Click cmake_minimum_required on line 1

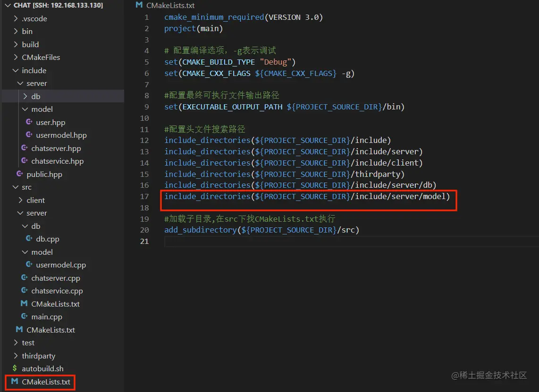(214, 17)
